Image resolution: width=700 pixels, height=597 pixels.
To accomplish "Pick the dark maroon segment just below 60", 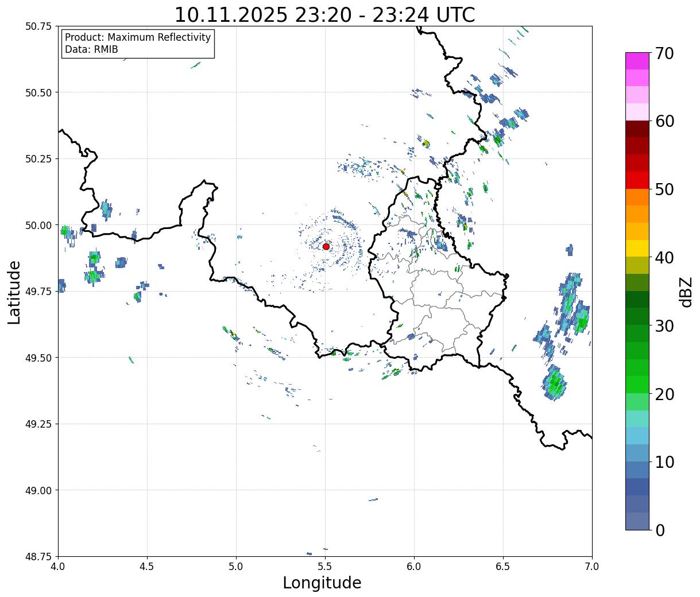I will (x=637, y=129).
